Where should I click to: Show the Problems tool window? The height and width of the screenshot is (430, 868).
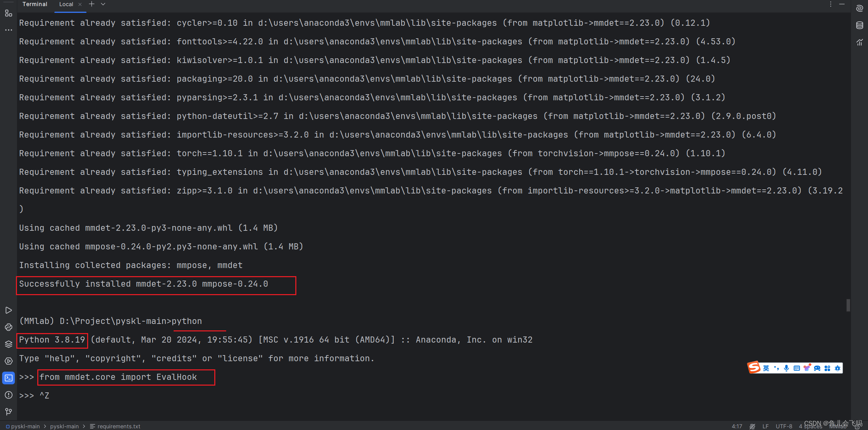[8, 395]
